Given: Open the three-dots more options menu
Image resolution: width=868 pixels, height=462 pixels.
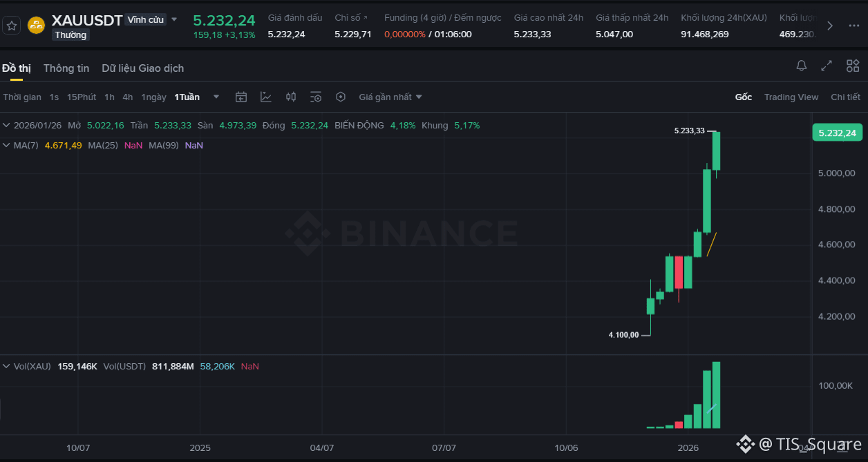Looking at the screenshot, I should 852,26.
